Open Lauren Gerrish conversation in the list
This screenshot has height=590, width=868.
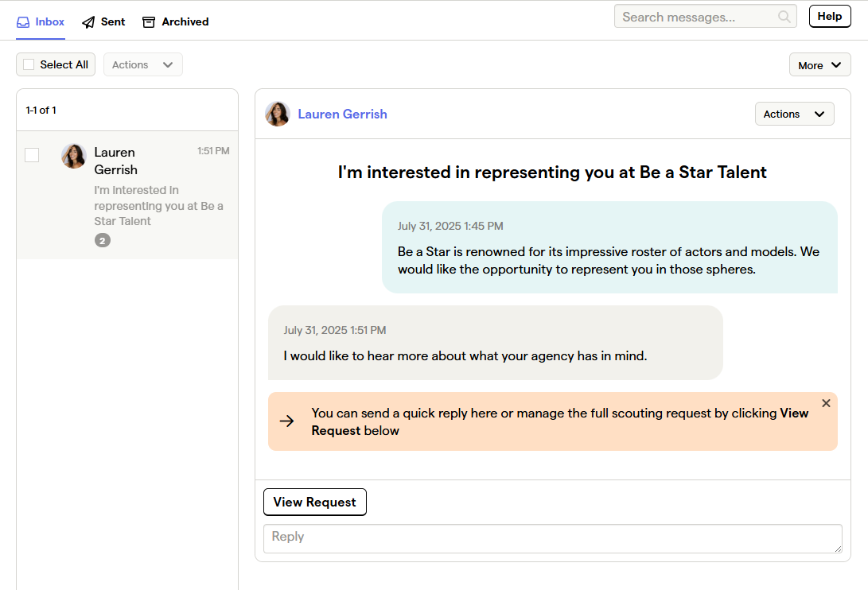point(127,196)
